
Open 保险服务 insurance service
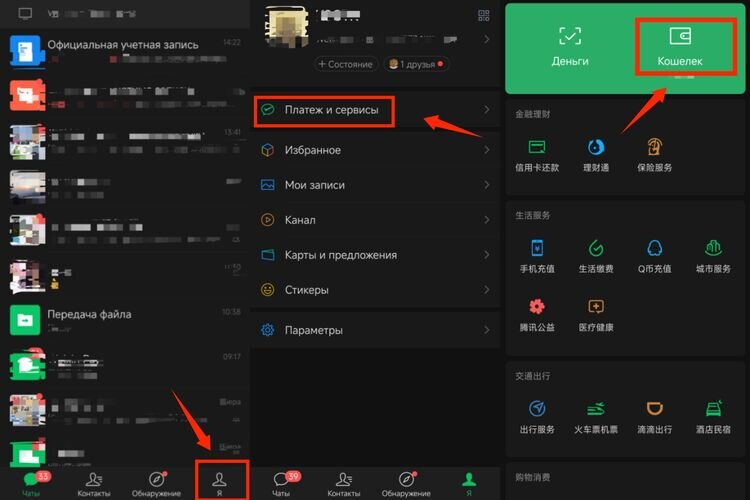(654, 155)
